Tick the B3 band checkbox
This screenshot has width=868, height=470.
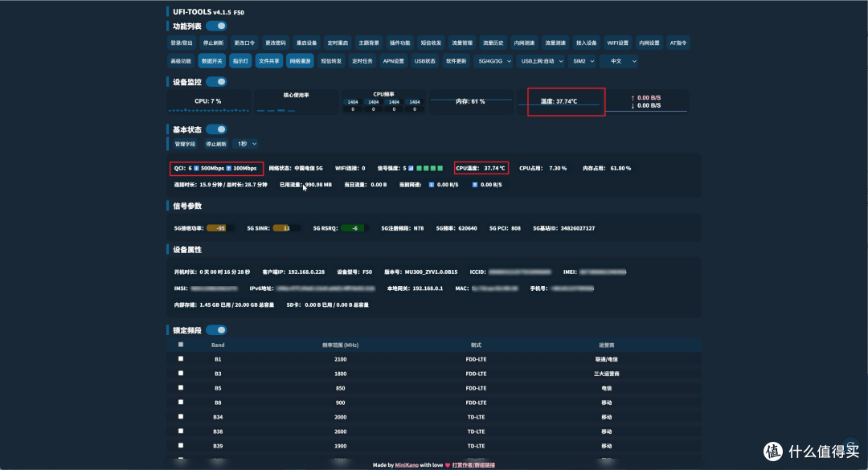point(181,373)
